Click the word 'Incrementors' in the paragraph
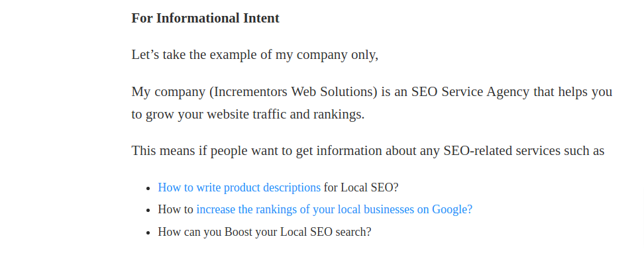This screenshot has width=644, height=259. click(250, 91)
